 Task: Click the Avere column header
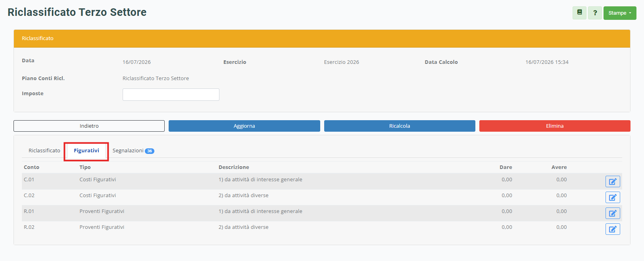point(559,167)
